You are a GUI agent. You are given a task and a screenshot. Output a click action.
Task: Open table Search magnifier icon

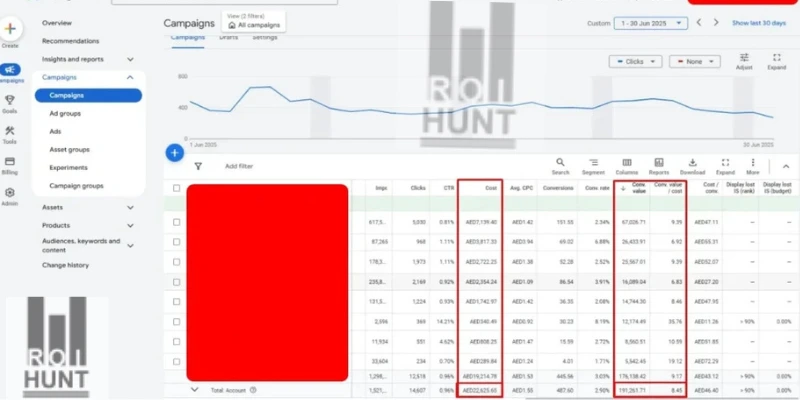[x=560, y=162]
